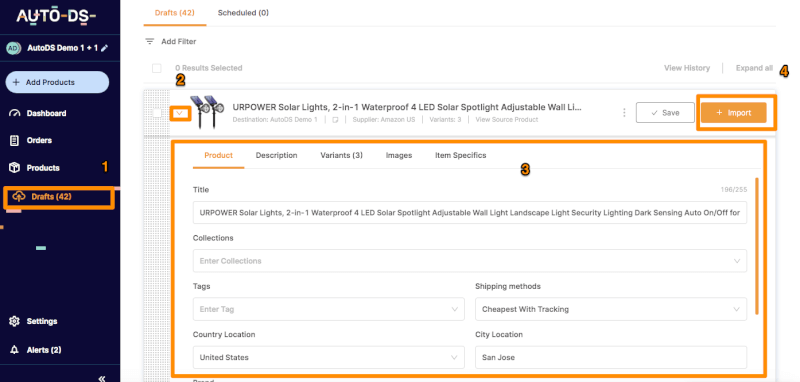Open the three-dot menu for URPOWER product
The height and width of the screenshot is (382, 800).
pyautogui.click(x=624, y=113)
